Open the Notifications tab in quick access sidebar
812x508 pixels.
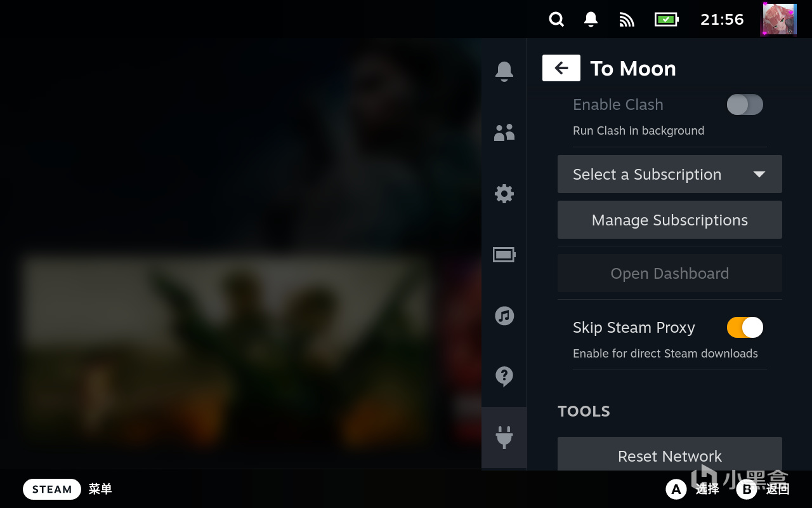pyautogui.click(x=504, y=71)
